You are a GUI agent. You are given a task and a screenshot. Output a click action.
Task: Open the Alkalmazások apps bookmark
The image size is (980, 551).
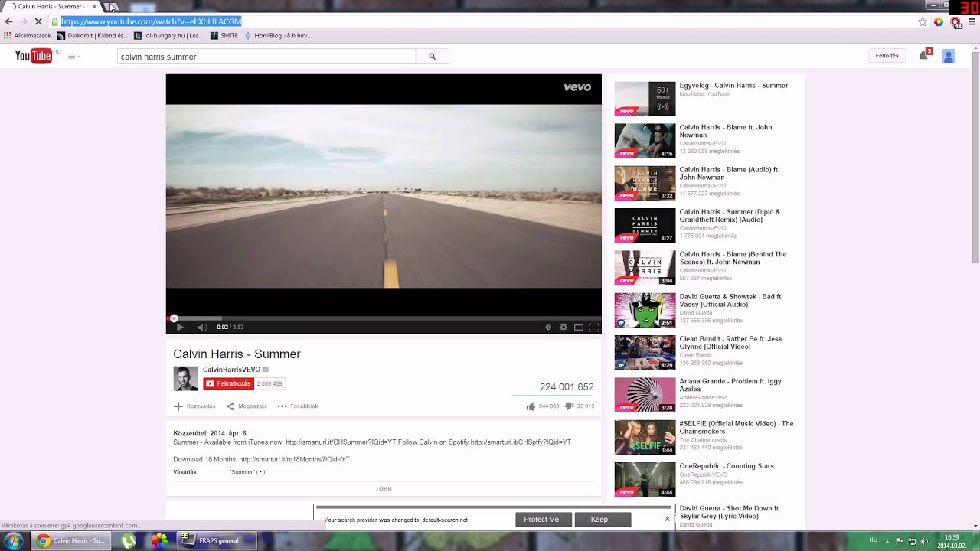28,35
